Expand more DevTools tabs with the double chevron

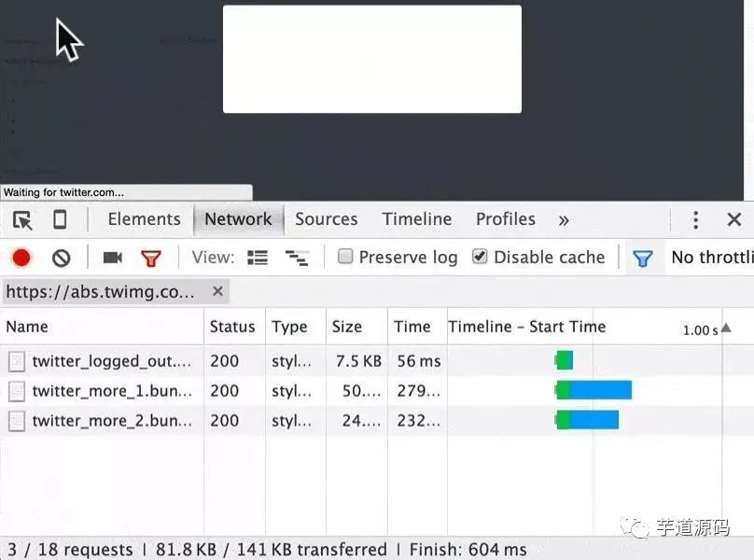point(564,220)
